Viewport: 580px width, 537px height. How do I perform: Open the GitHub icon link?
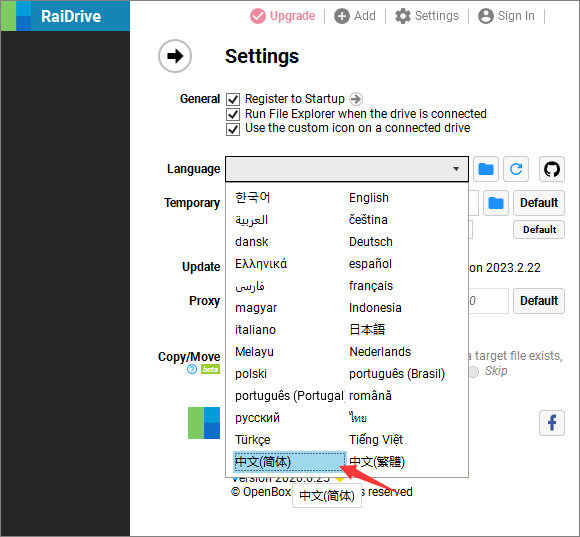(x=552, y=169)
